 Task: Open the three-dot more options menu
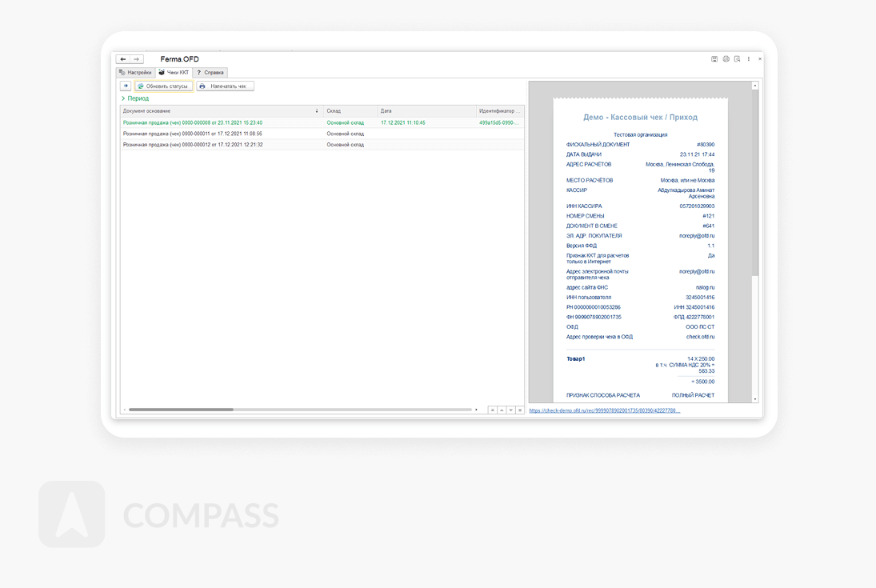749,59
